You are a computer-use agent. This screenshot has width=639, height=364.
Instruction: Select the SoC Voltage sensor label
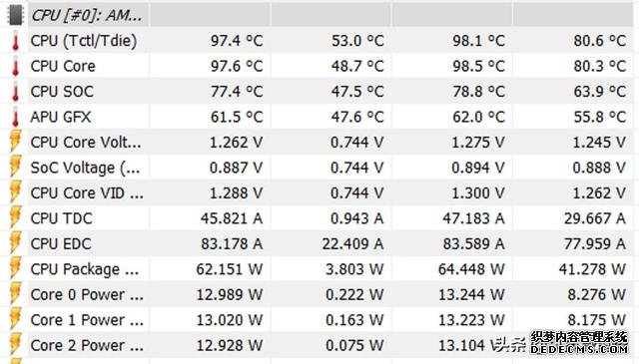point(85,168)
